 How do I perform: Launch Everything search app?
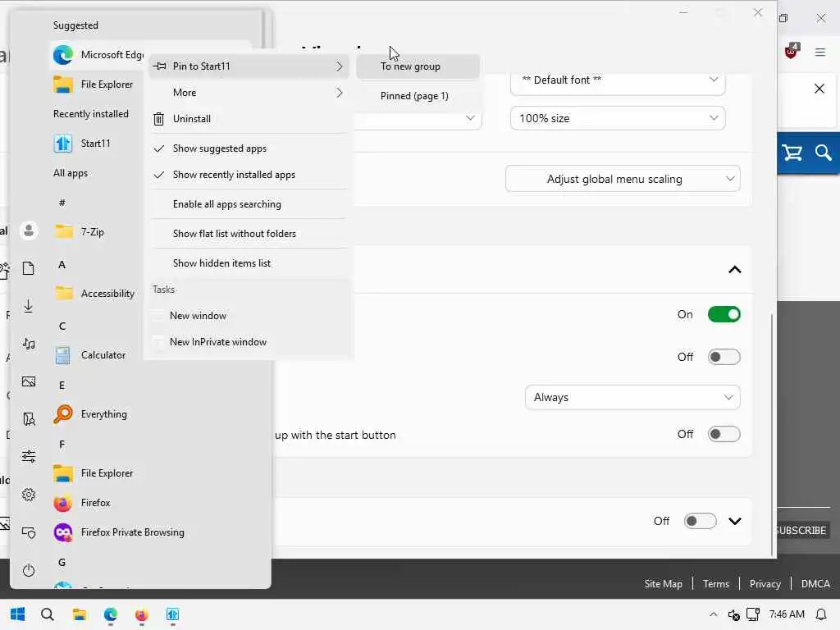[90, 413]
